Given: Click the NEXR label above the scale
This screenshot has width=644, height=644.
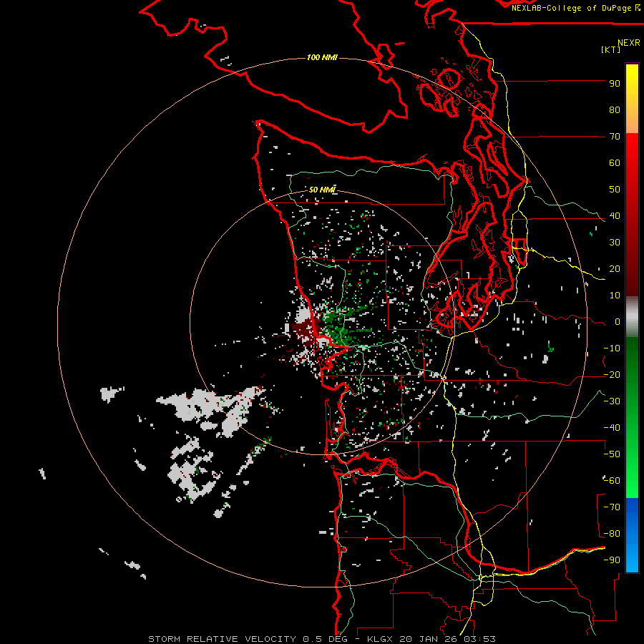Looking at the screenshot, I should click(629, 43).
